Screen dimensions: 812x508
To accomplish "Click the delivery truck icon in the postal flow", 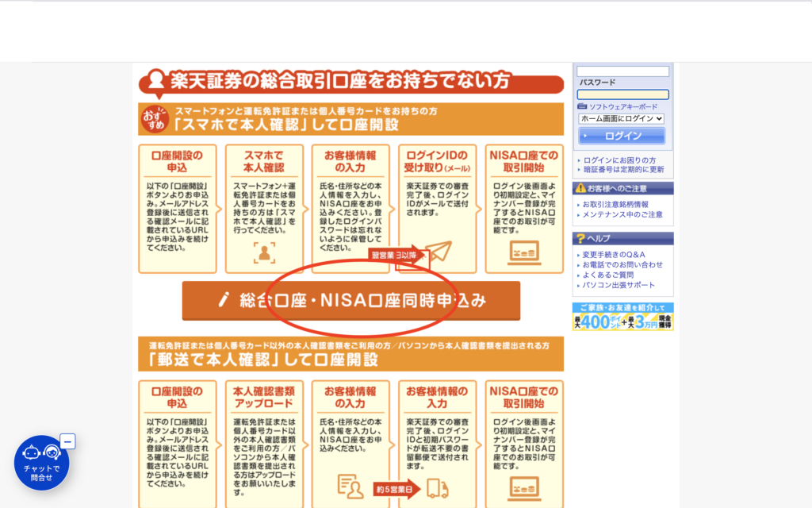I will (439, 487).
